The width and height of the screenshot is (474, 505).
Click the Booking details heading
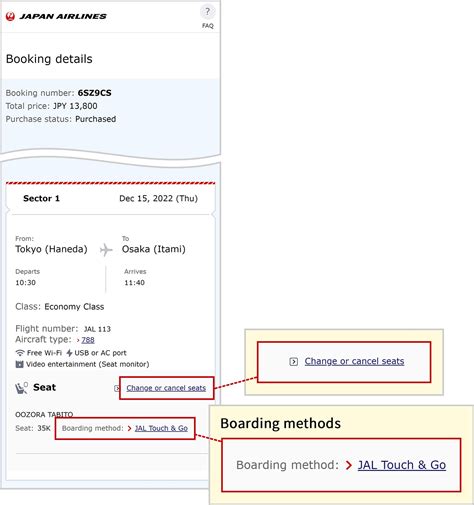[49, 59]
